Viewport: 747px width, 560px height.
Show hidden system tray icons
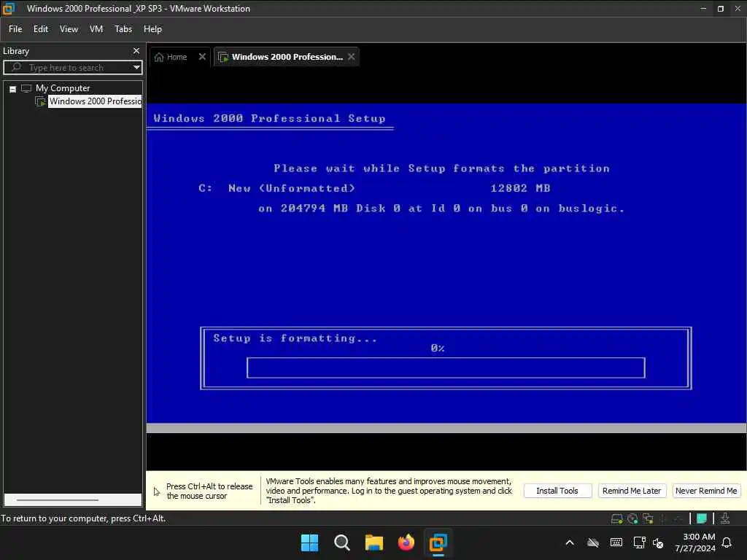click(570, 542)
